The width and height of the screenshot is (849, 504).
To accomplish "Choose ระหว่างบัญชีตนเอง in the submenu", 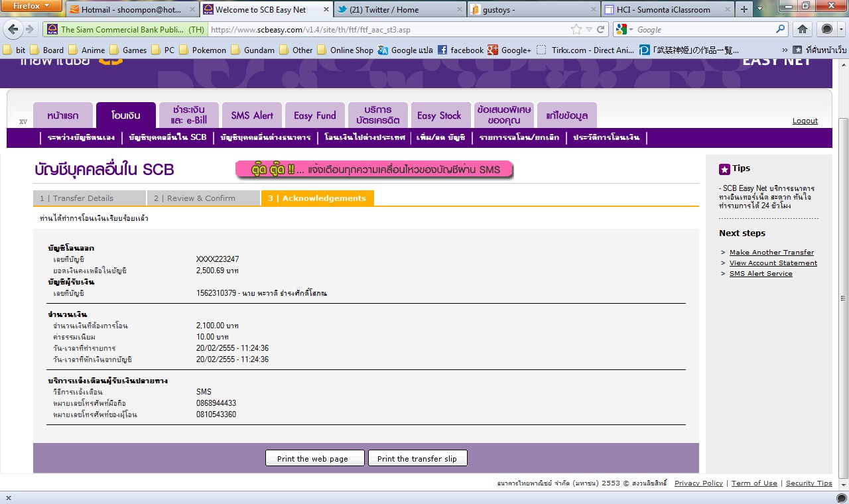I will [x=82, y=137].
